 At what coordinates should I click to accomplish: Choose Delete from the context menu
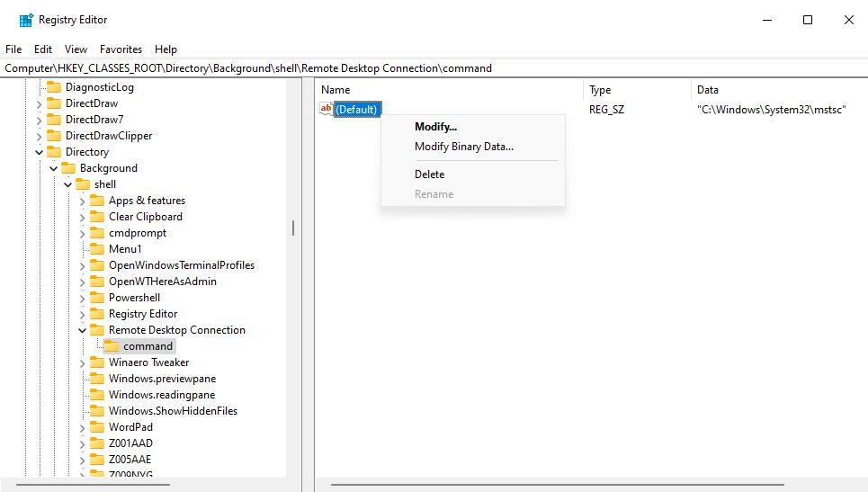pos(429,174)
